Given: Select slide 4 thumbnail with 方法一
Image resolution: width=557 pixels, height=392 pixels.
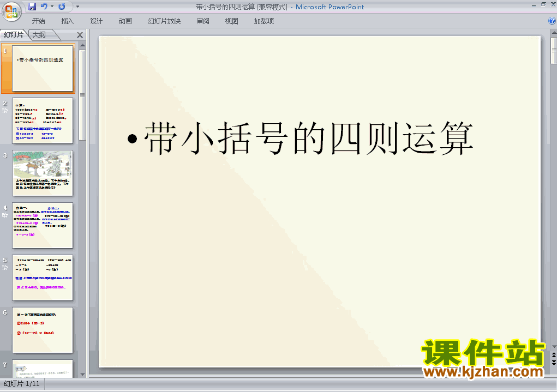Looking at the screenshot, I should (43, 226).
